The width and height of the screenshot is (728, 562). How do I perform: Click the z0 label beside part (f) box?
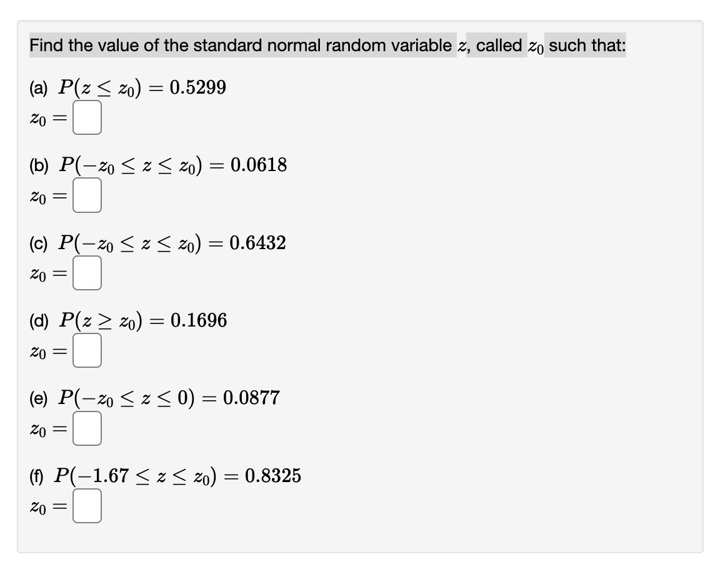37,507
